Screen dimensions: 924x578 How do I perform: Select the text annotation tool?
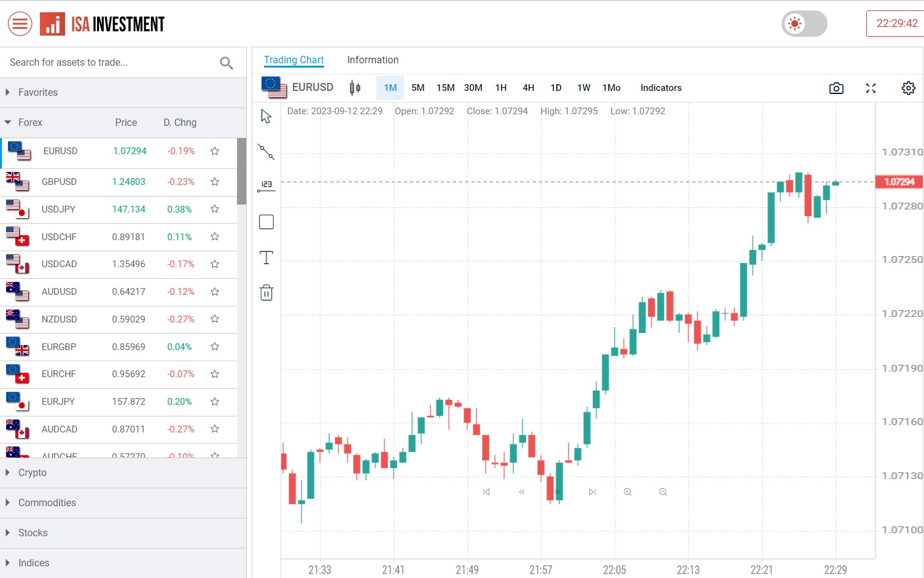pyautogui.click(x=266, y=257)
